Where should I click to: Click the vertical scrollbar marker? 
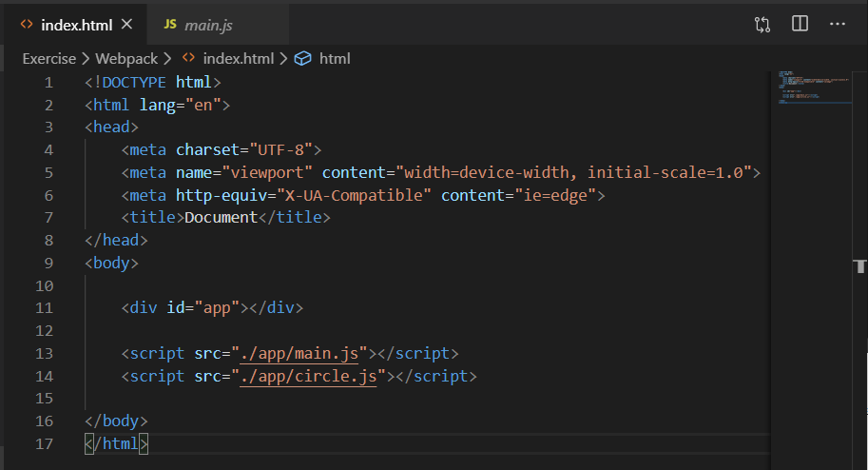tap(860, 265)
